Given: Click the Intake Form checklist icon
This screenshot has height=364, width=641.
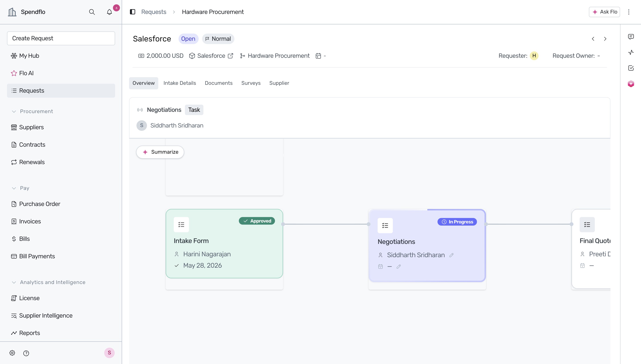Looking at the screenshot, I should (x=181, y=225).
